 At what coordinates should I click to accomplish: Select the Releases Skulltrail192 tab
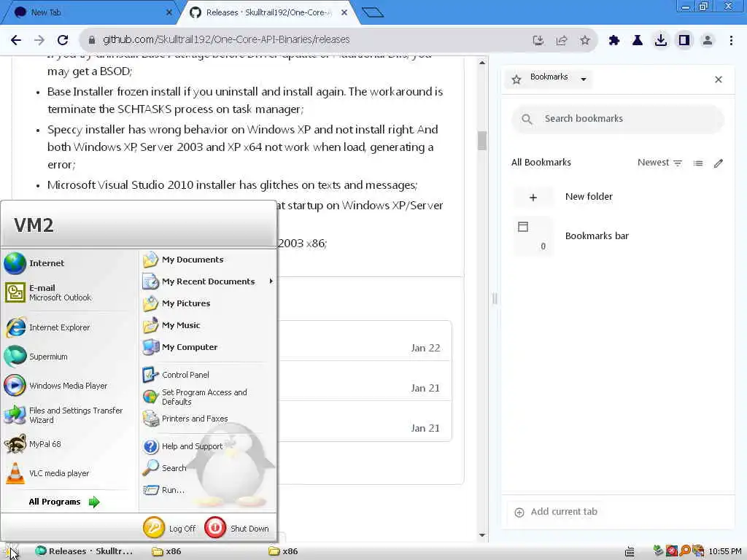(267, 12)
